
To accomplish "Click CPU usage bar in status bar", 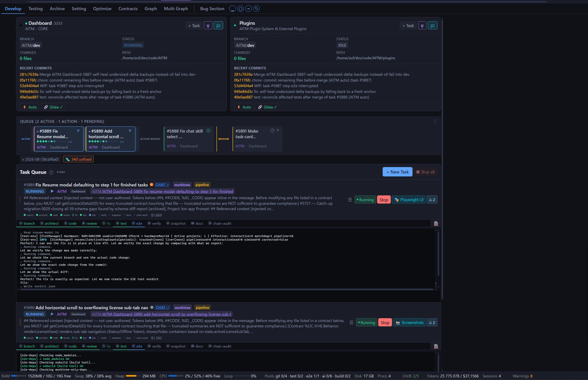I will coord(176,376).
